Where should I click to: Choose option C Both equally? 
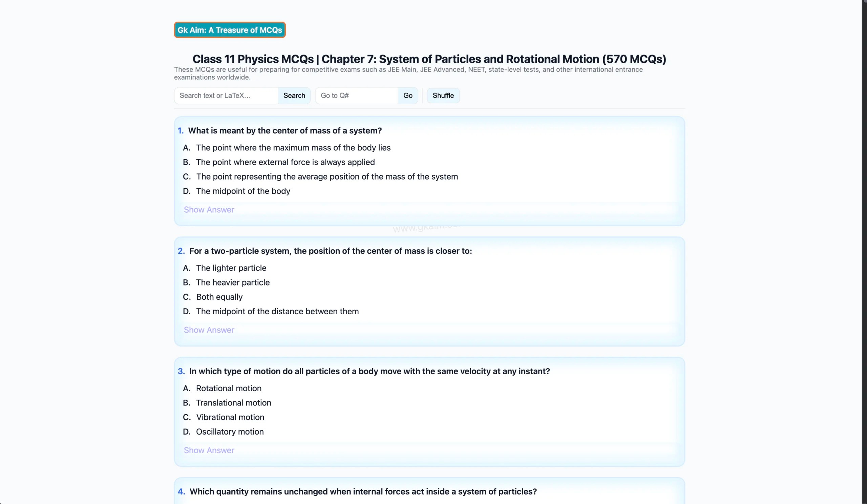click(219, 297)
